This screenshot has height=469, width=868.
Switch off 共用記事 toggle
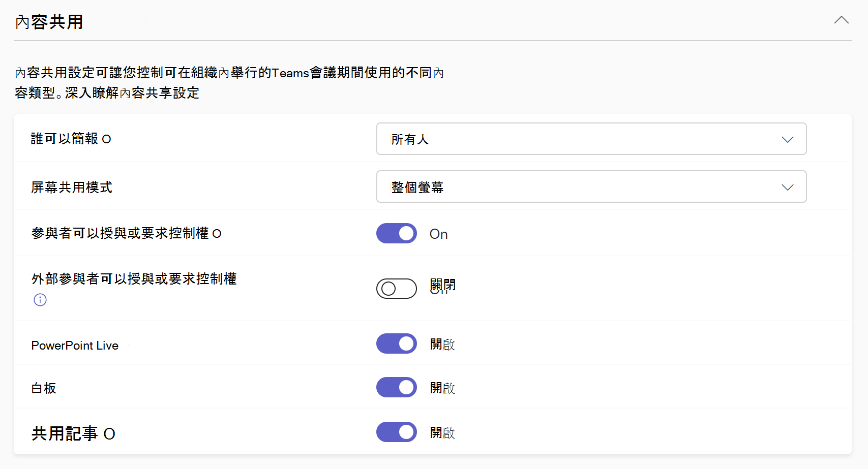[x=397, y=432]
